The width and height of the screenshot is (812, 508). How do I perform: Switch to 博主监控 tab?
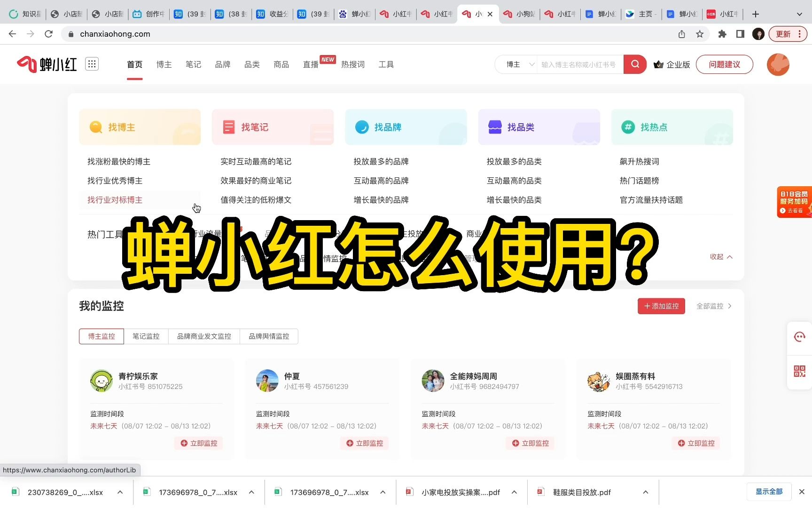coord(101,336)
